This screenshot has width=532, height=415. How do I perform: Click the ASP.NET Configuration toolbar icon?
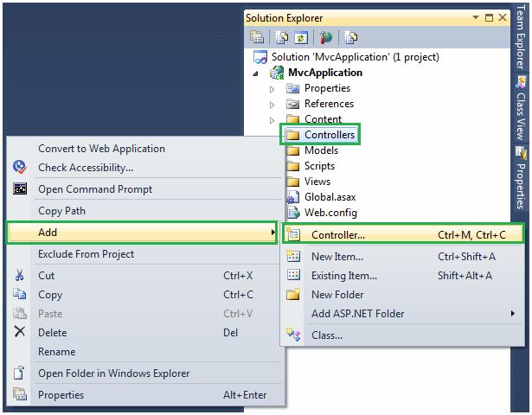326,37
